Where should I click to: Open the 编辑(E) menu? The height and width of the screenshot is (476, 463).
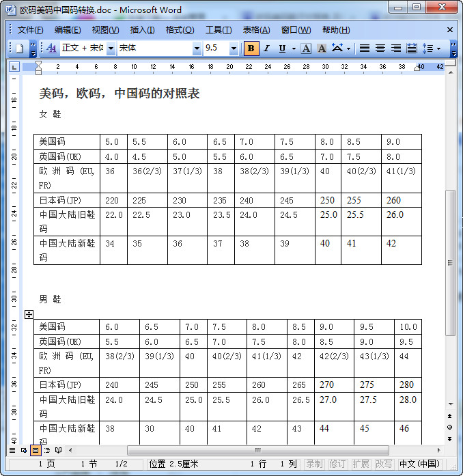[x=68, y=30]
